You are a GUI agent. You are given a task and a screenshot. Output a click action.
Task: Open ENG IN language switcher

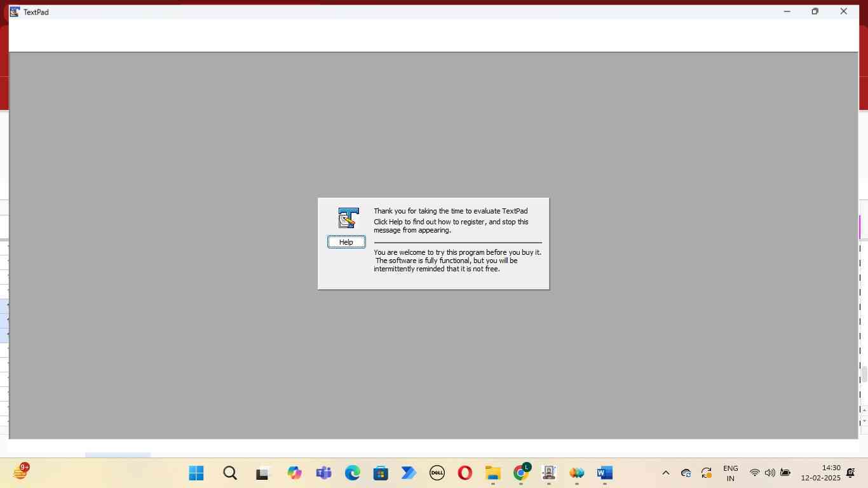[x=731, y=473]
